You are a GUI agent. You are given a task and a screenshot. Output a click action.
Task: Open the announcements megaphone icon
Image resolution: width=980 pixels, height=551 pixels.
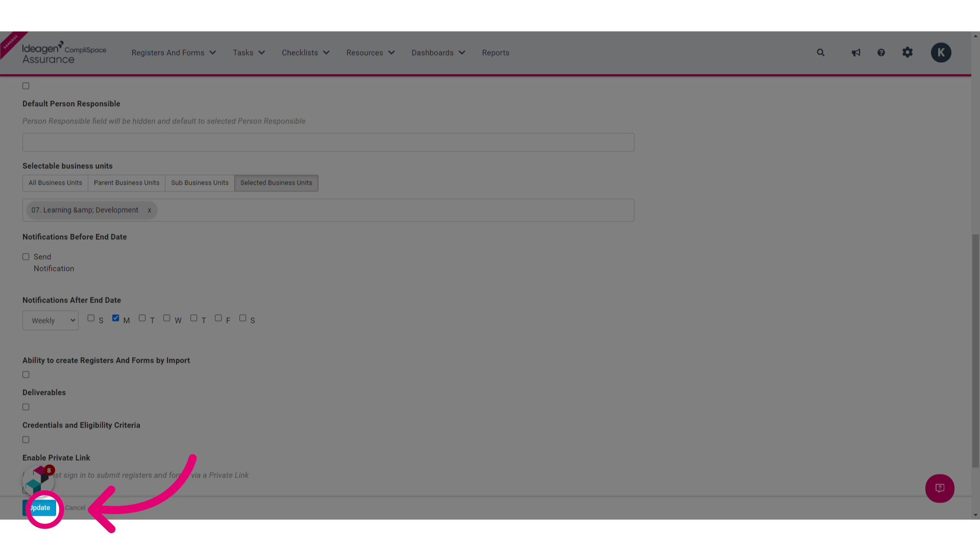(856, 53)
